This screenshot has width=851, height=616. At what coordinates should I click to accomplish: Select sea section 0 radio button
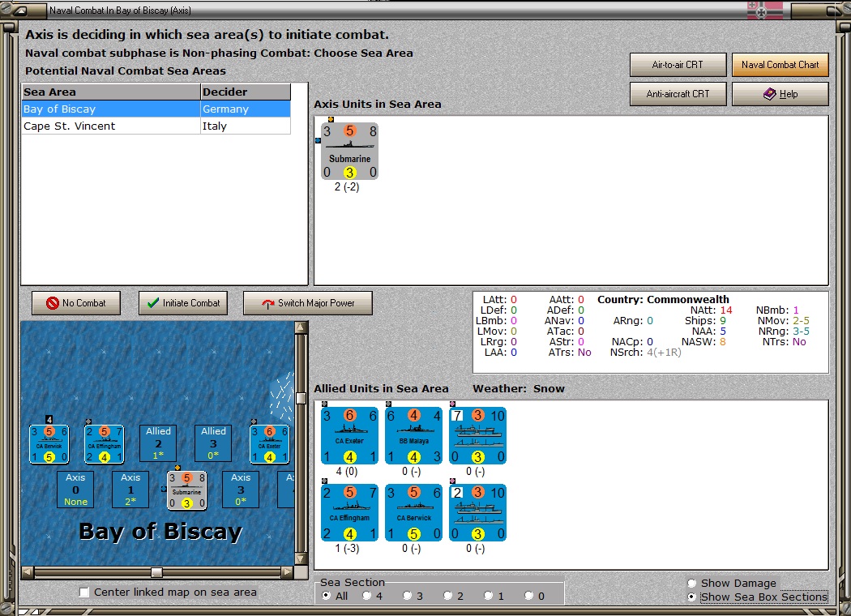[x=528, y=596]
